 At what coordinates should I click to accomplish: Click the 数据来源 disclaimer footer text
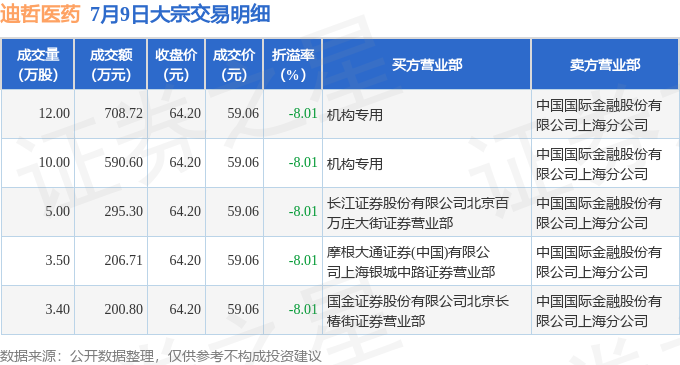click(x=161, y=356)
